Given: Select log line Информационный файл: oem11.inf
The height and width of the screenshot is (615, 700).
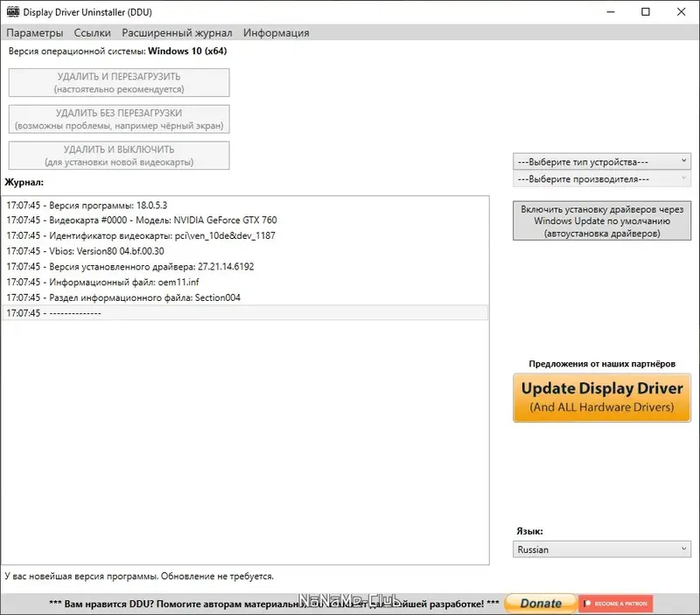Looking at the screenshot, I should tap(245, 282).
